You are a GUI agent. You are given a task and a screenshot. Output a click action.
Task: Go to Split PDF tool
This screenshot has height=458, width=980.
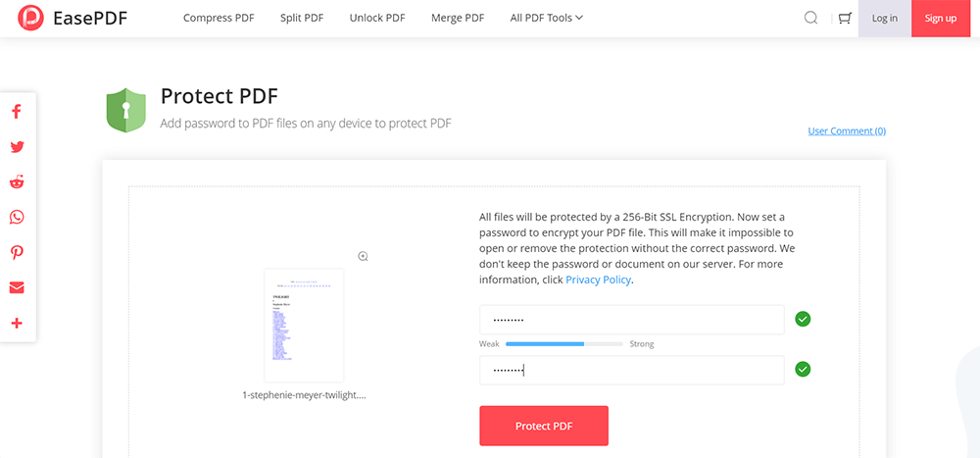click(x=304, y=18)
